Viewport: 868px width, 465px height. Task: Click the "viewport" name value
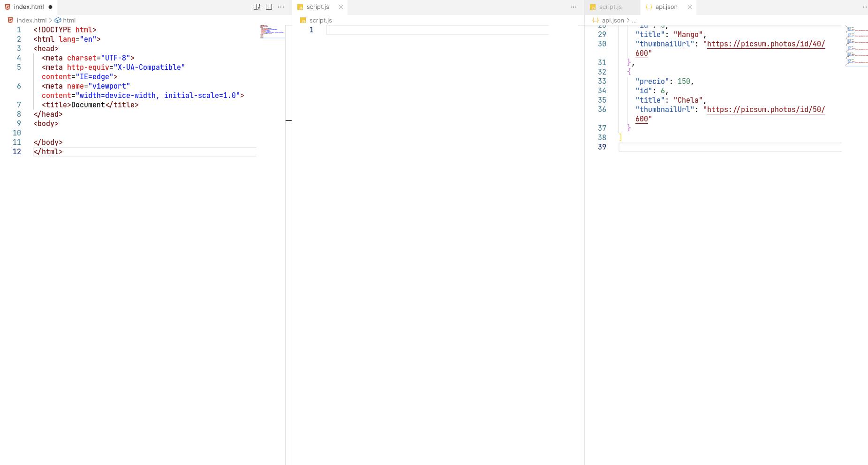click(109, 86)
